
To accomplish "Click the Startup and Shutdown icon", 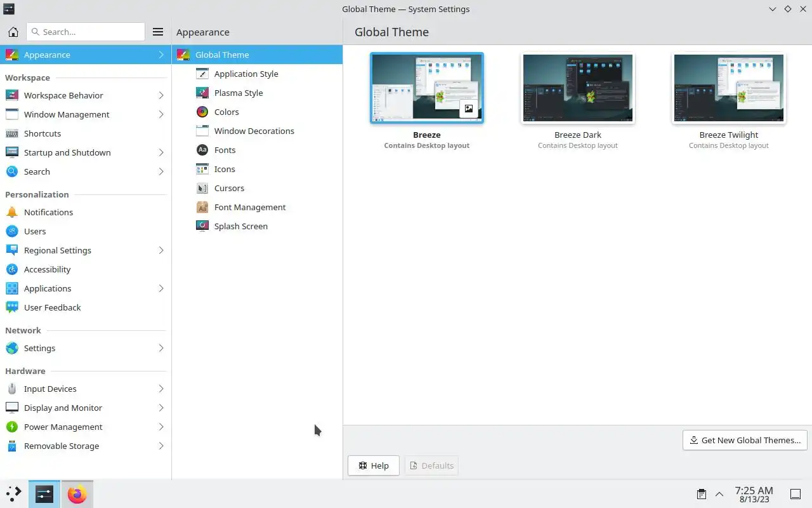I will pyautogui.click(x=11, y=152).
